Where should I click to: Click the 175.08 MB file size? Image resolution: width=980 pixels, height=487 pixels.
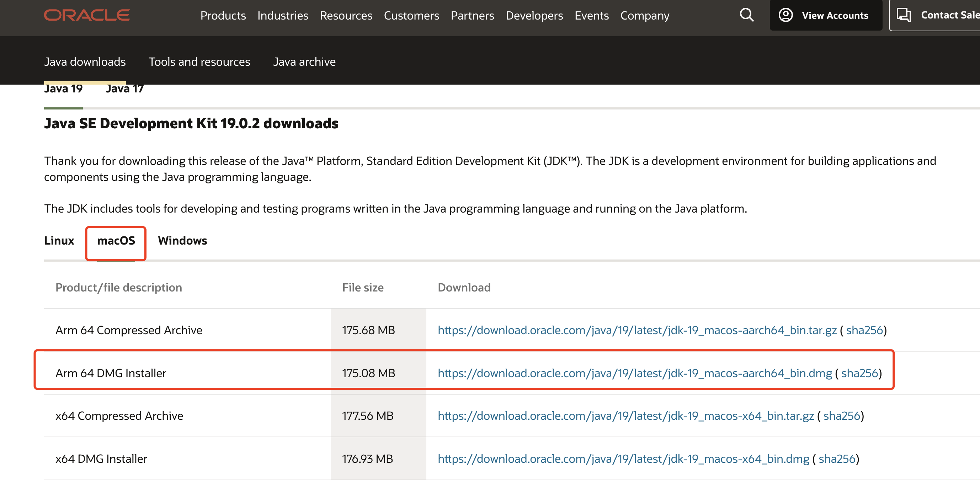click(368, 373)
